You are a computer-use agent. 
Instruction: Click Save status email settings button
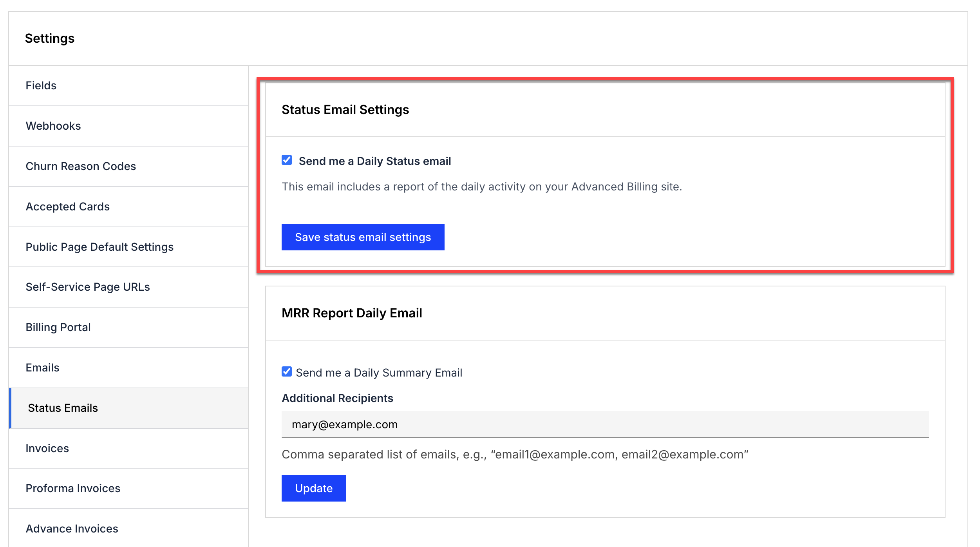[x=363, y=237]
